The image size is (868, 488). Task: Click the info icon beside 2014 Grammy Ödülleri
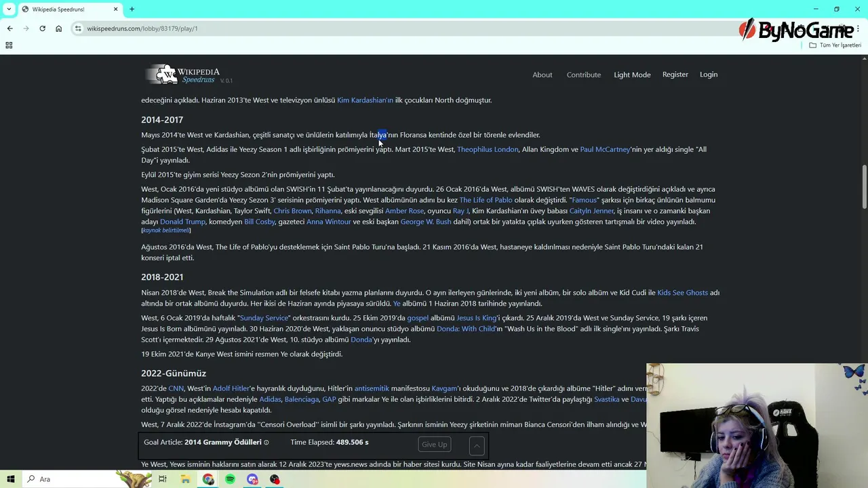pyautogui.click(x=267, y=443)
